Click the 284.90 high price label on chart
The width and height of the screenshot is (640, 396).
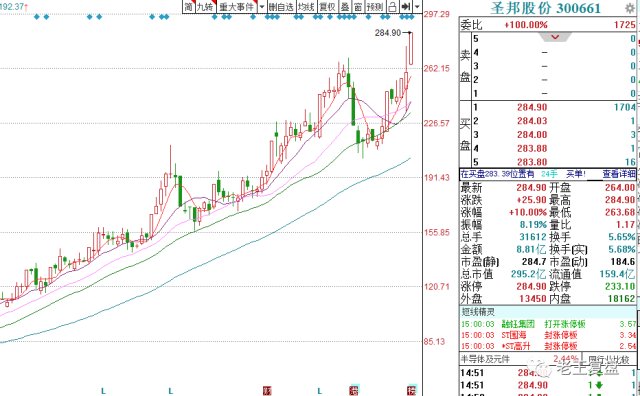tap(388, 33)
